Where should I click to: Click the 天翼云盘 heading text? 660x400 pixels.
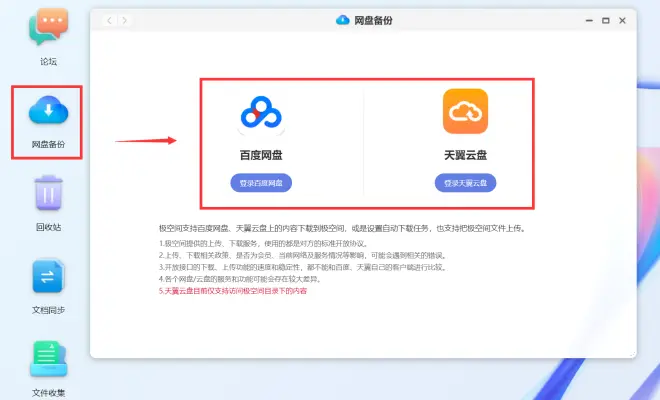tap(465, 155)
